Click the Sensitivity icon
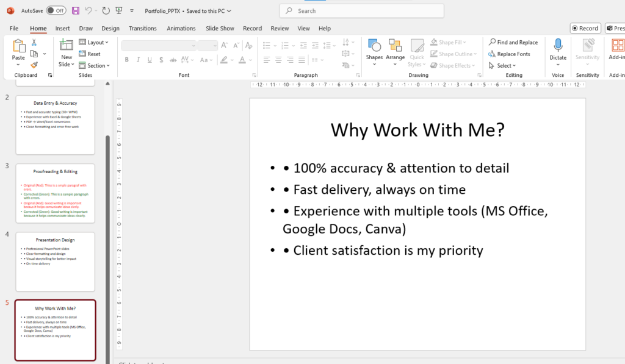 (x=588, y=45)
